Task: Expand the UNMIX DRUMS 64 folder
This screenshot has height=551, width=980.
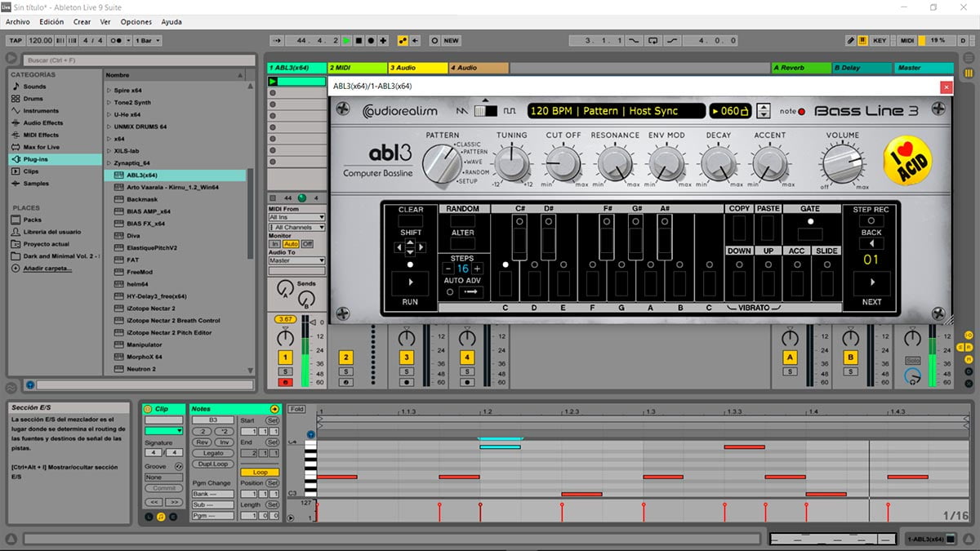Action: click(109, 127)
